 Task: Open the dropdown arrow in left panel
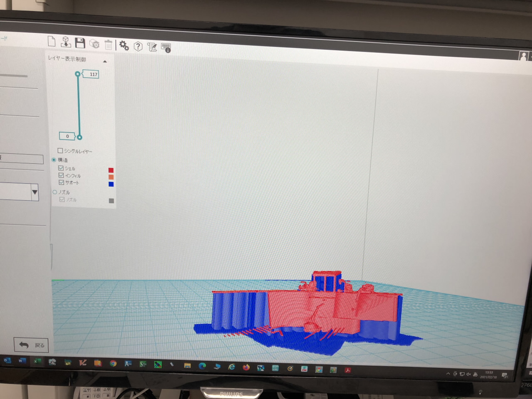(x=35, y=192)
